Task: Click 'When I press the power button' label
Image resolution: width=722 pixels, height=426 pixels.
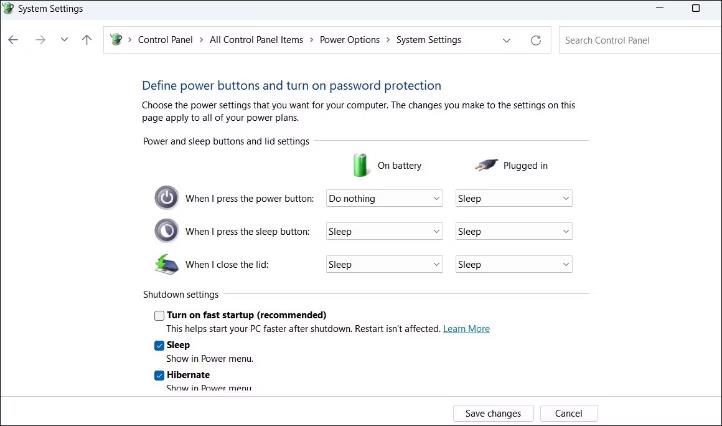Action: (x=250, y=198)
